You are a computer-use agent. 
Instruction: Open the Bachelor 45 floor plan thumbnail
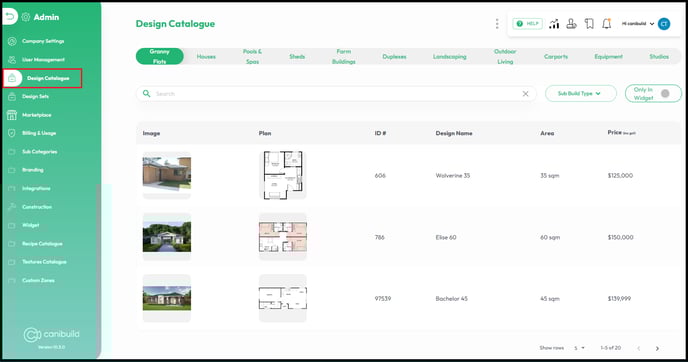click(x=283, y=298)
